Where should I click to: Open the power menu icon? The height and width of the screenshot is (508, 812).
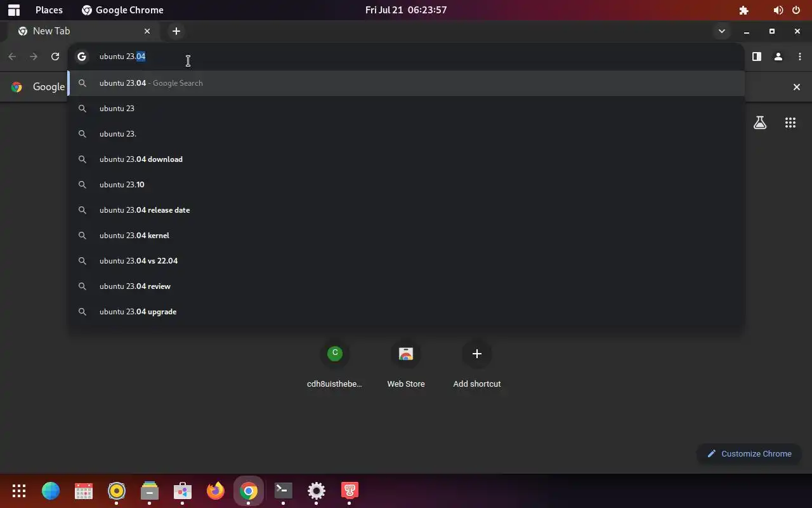[x=796, y=10]
